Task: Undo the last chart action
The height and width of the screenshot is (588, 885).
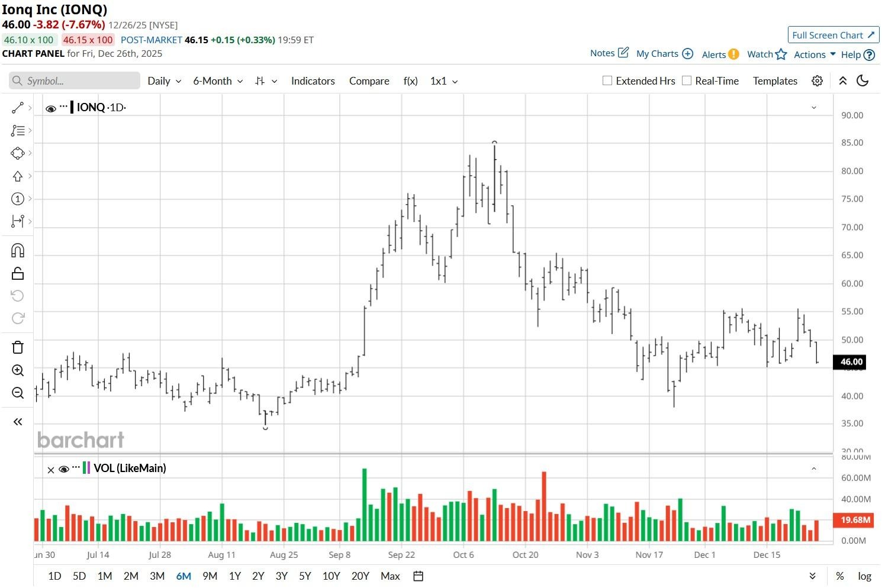Action: point(18,296)
